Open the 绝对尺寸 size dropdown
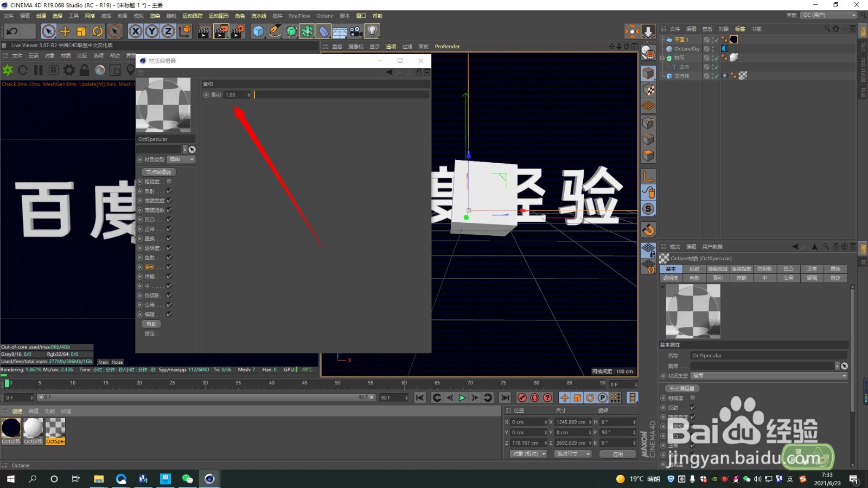The width and height of the screenshot is (868, 488). coord(573,454)
